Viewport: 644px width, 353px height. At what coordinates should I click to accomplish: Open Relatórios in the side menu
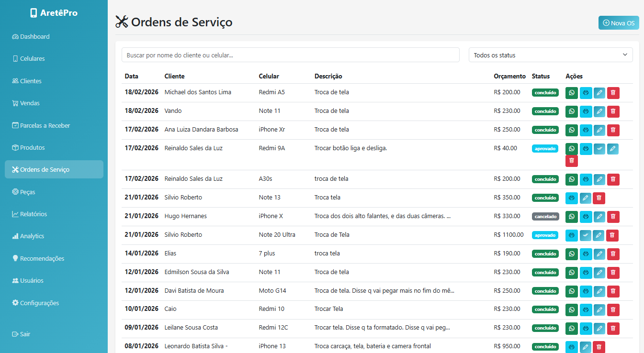(33, 214)
